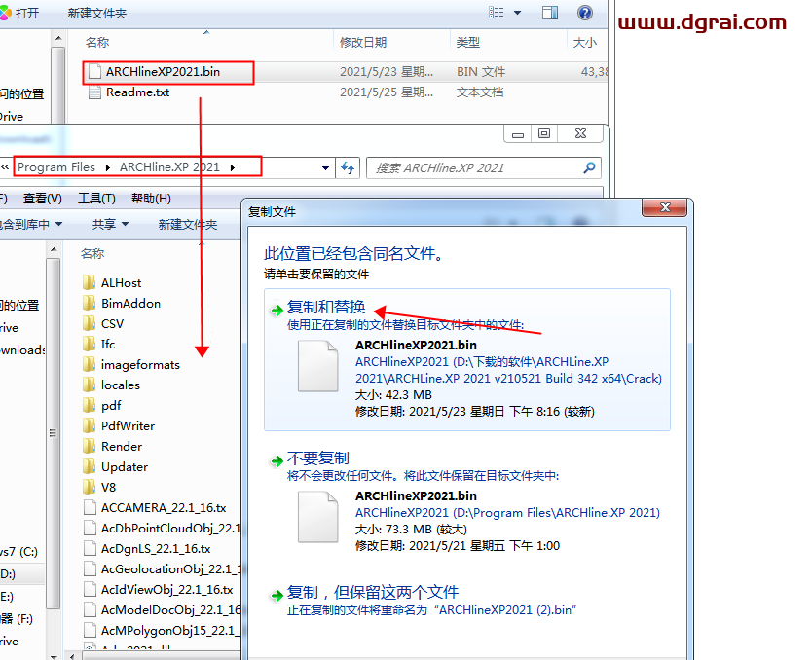Screen dimensions: 812x660
Task: Click 新建文件夹 in lower window toolbar
Action: coord(188,224)
